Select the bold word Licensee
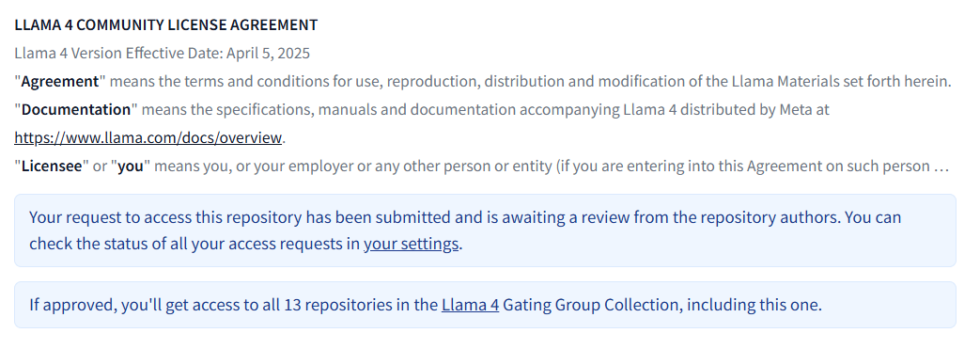 tap(52, 167)
